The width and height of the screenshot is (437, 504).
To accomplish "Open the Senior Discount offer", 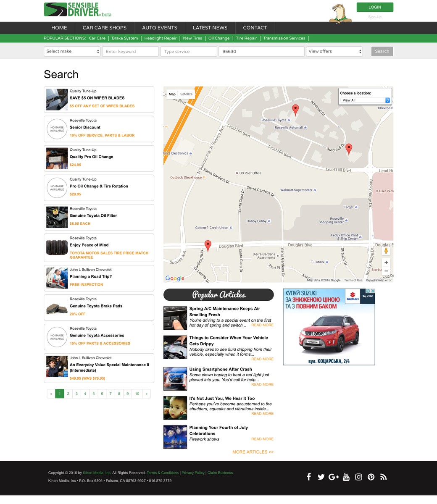I will point(99,129).
